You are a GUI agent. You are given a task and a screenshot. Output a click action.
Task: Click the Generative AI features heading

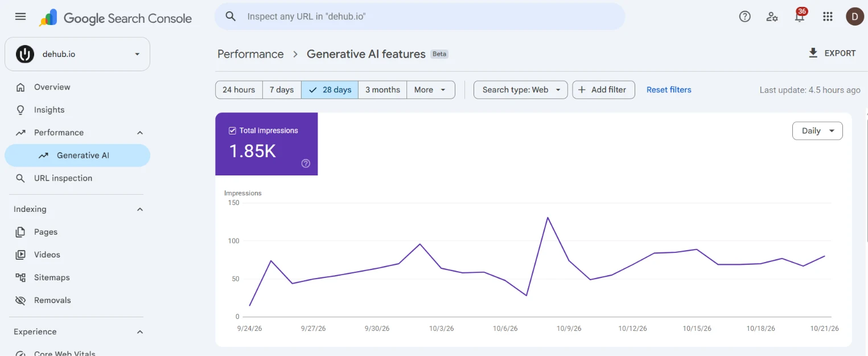(x=366, y=54)
